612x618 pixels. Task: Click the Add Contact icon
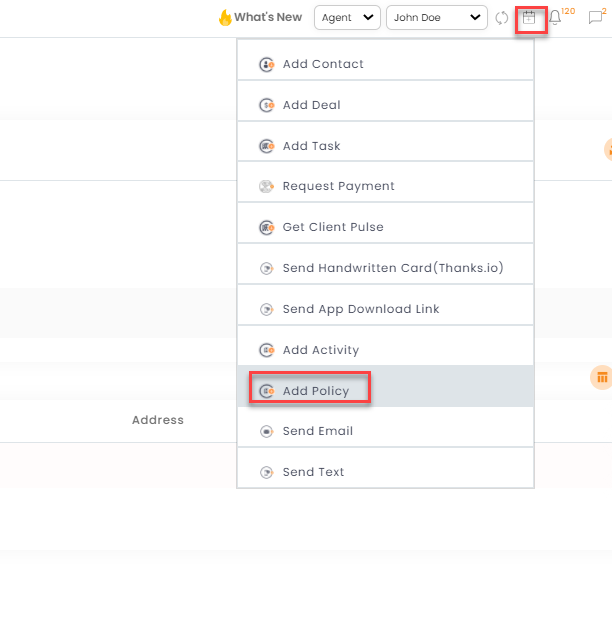tap(267, 64)
